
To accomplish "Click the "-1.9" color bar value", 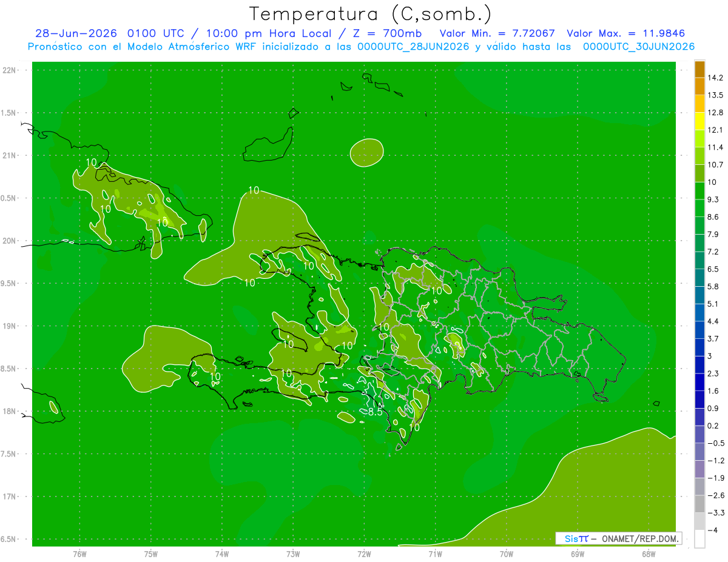I will coord(716,478).
